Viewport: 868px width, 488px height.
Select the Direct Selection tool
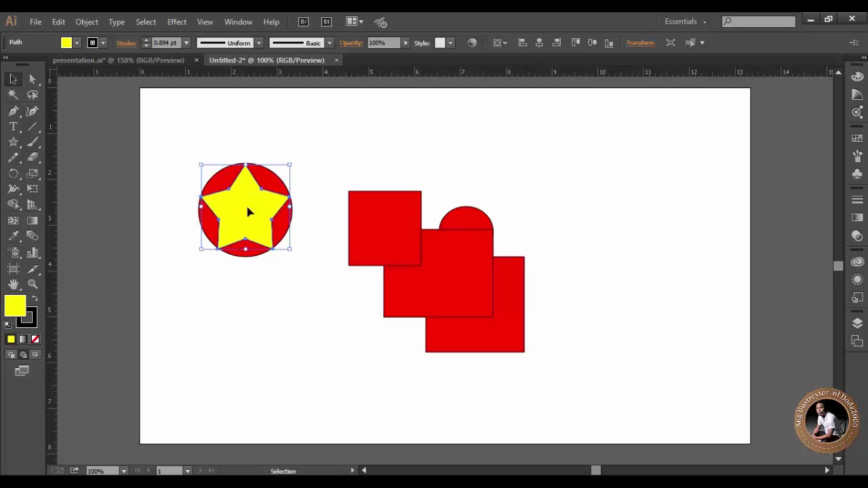coord(33,79)
